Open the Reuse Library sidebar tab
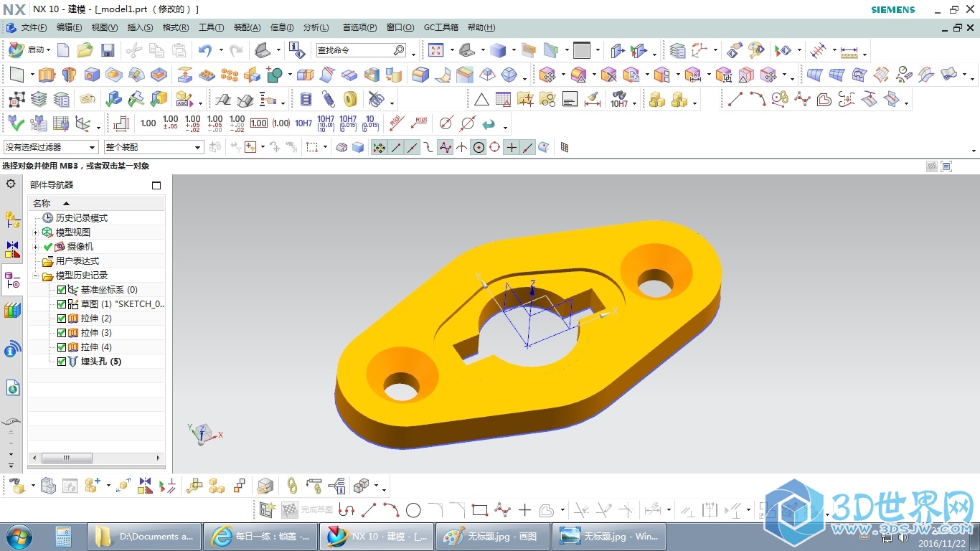980x551 pixels. [x=12, y=311]
